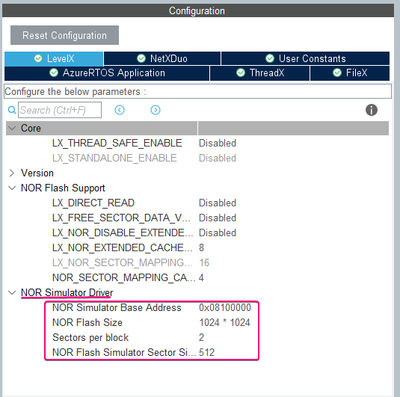Select NOR Flash Simulator Sector Si... row
The image size is (400, 397).
tap(124, 352)
